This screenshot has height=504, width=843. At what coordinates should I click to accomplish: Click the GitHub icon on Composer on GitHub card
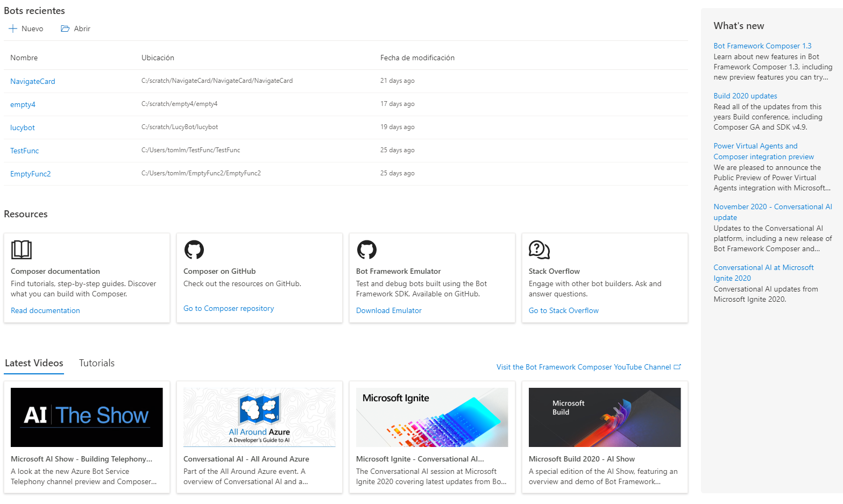click(194, 250)
